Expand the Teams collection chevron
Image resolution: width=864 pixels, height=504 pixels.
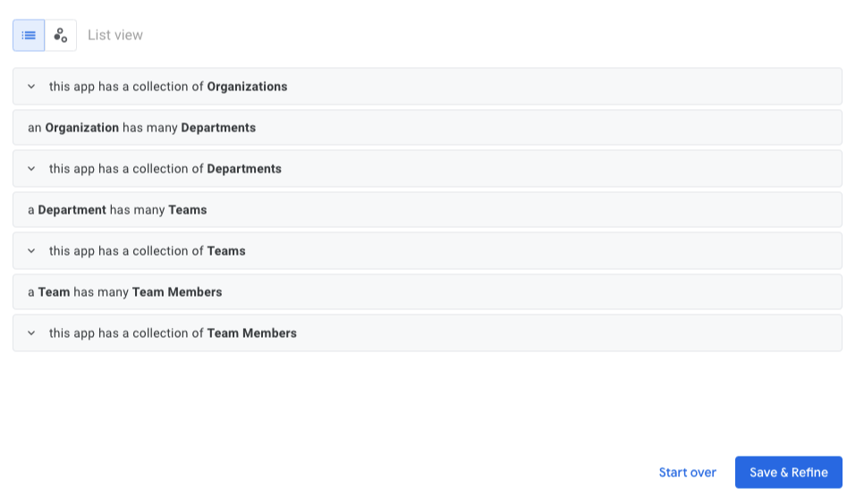[31, 251]
